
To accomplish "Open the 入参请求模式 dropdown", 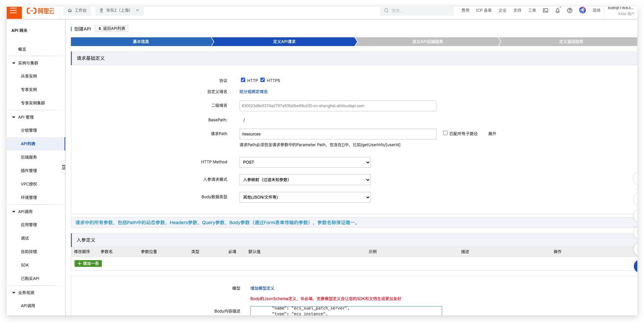I will 305,180.
